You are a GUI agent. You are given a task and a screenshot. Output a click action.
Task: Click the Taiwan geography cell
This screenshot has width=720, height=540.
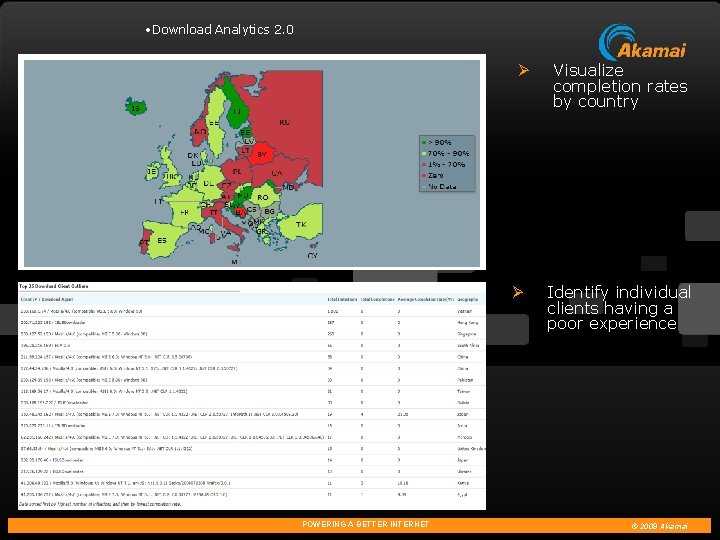(464, 392)
